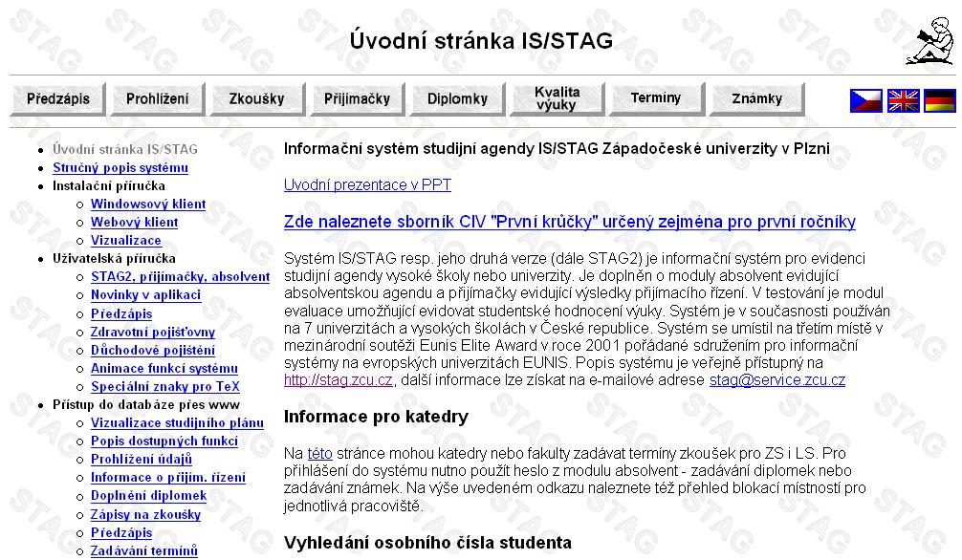This screenshot has height=560, width=962.
Task: Click greyed Úvodní stránka IS/STAG sidebar item
Action: click(125, 149)
